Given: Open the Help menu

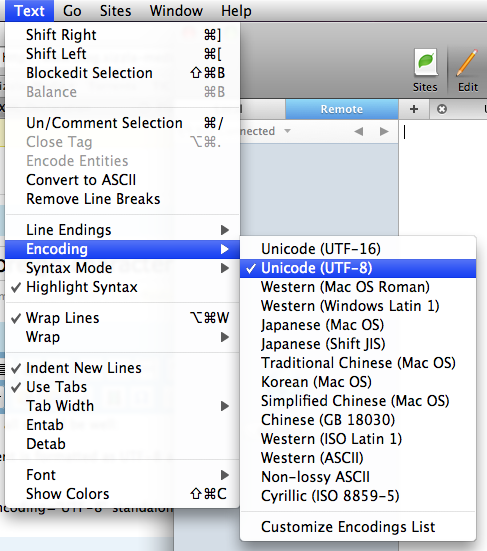Looking at the screenshot, I should [236, 11].
